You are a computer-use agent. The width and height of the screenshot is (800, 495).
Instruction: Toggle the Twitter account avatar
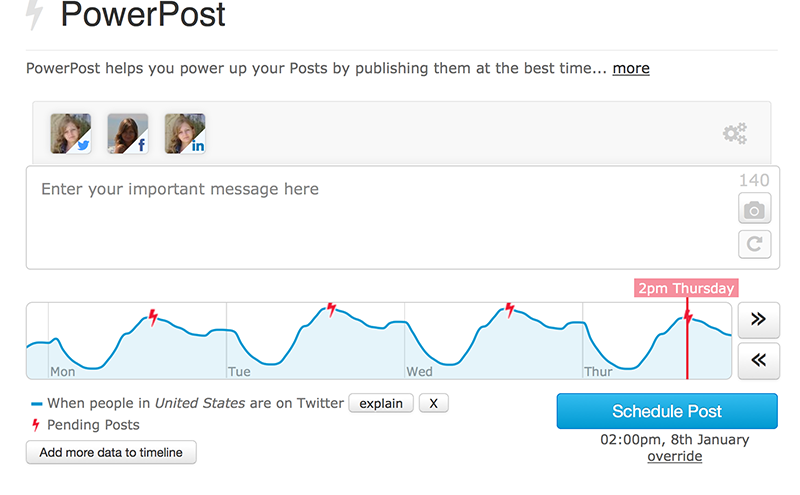coord(70,134)
